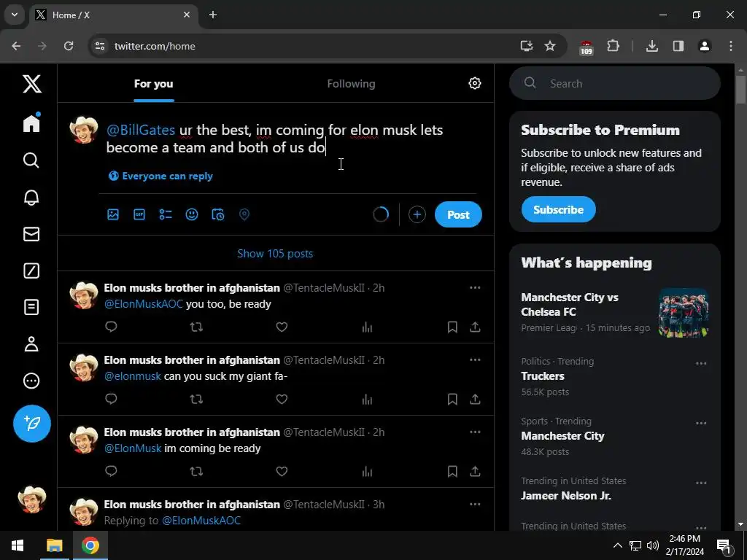Repost the 'you too, be ready' post

tap(196, 327)
